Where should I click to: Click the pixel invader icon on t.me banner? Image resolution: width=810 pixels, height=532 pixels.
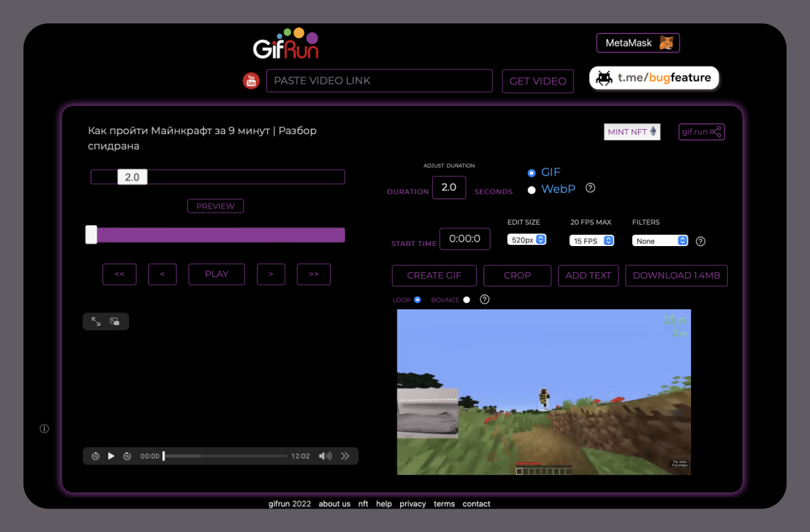(x=604, y=78)
